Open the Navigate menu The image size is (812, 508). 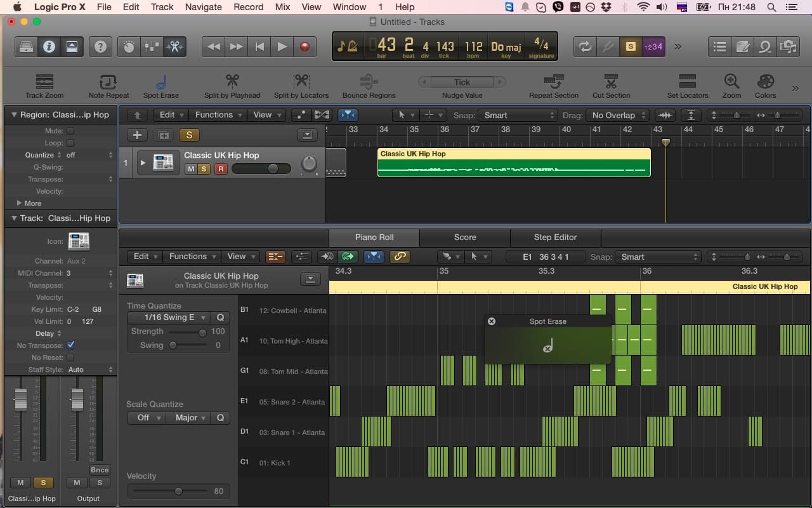click(203, 7)
